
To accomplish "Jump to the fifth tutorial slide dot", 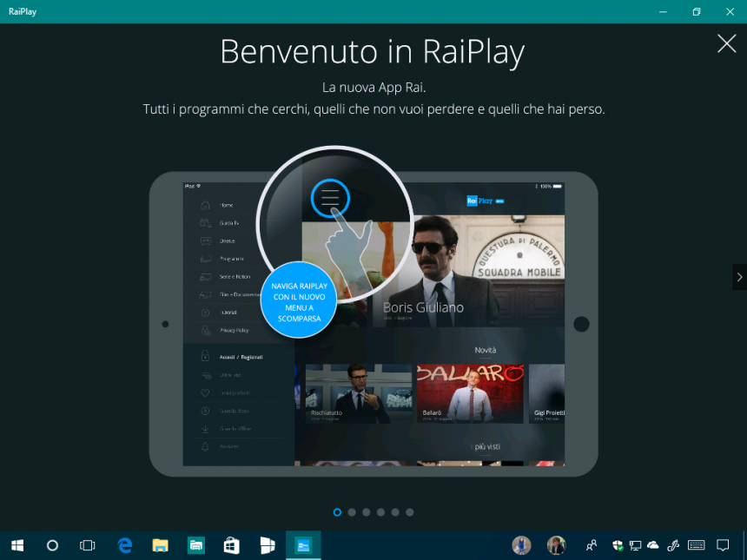I will (x=395, y=512).
